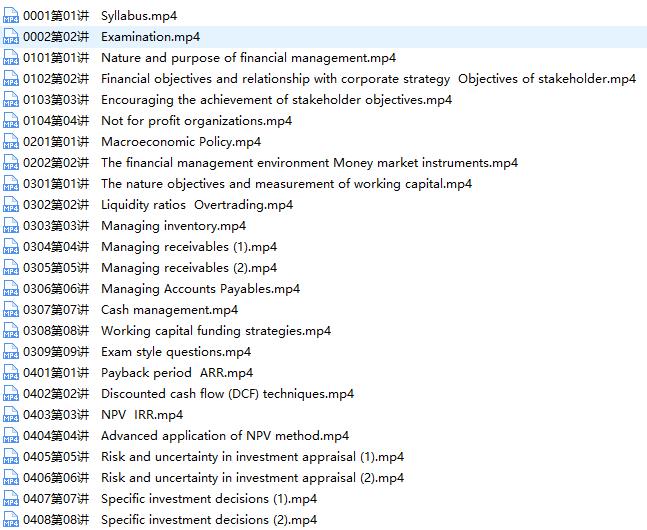Select Managing receivables (1).mp4
The height and width of the screenshot is (530, 647).
coord(189,247)
